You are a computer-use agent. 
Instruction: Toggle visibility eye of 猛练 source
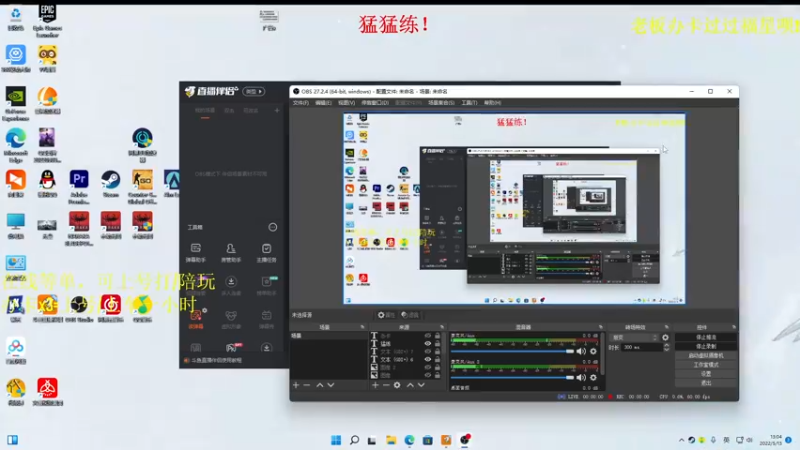[428, 343]
